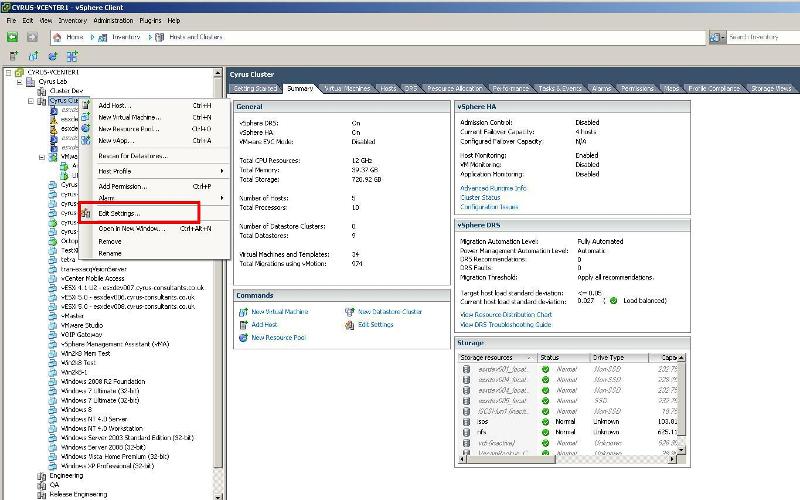The image size is (800, 500).
Task: Choose Add Host from context menu
Action: (154, 106)
